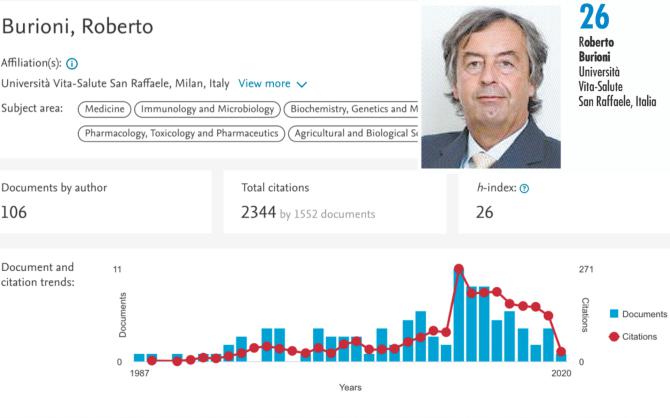
Task: Click the h-index help icon
Action: 524,188
